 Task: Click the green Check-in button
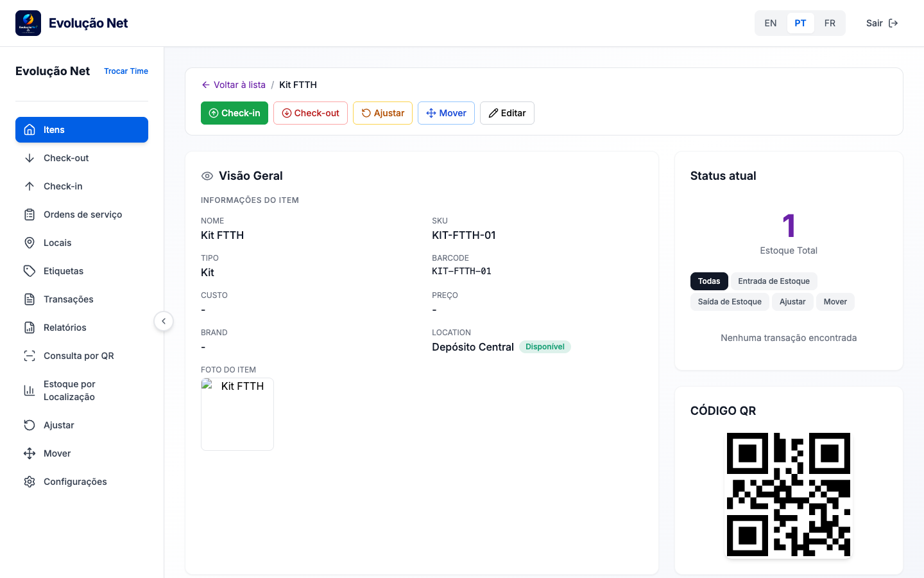[x=234, y=113]
